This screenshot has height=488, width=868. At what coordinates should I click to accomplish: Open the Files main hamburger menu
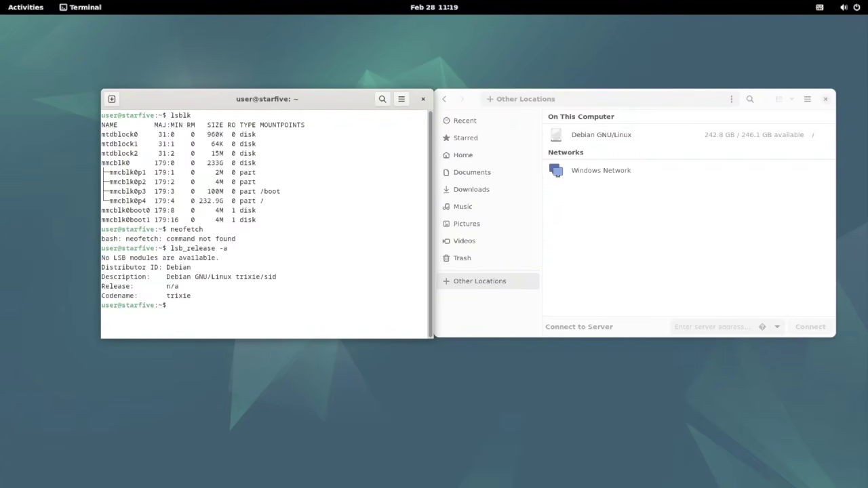click(x=807, y=99)
